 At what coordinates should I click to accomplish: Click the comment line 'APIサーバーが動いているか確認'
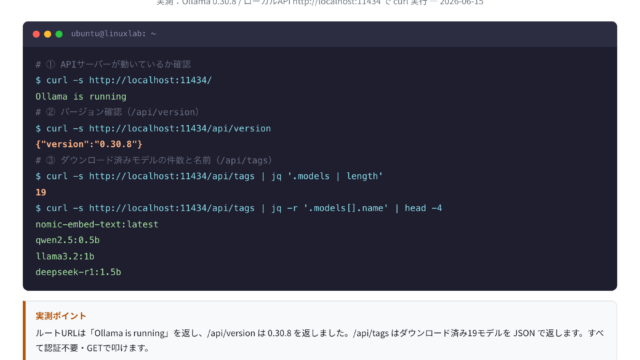[113, 64]
